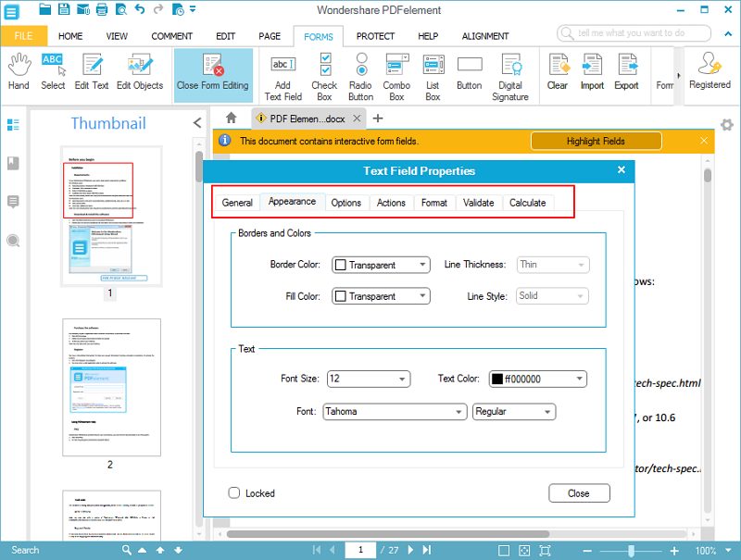741x560 pixels.
Task: Open the Font family dropdown showing Tahoma
Action: [395, 412]
